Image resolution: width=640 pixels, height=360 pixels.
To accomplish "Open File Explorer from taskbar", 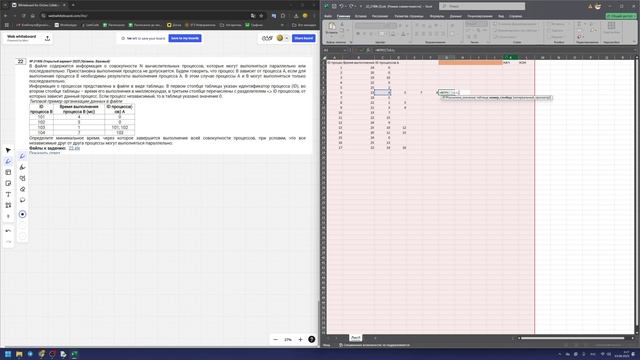I will (x=19, y=354).
